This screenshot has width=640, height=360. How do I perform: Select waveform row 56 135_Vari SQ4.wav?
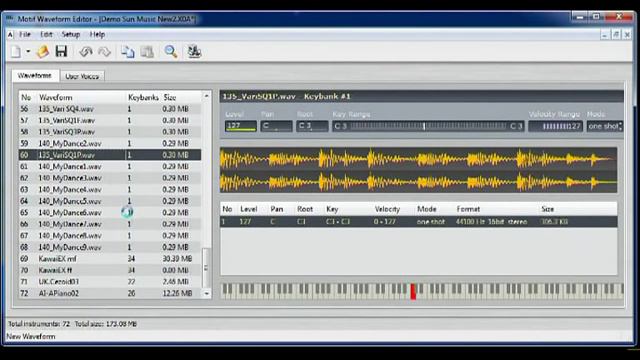pos(110,109)
